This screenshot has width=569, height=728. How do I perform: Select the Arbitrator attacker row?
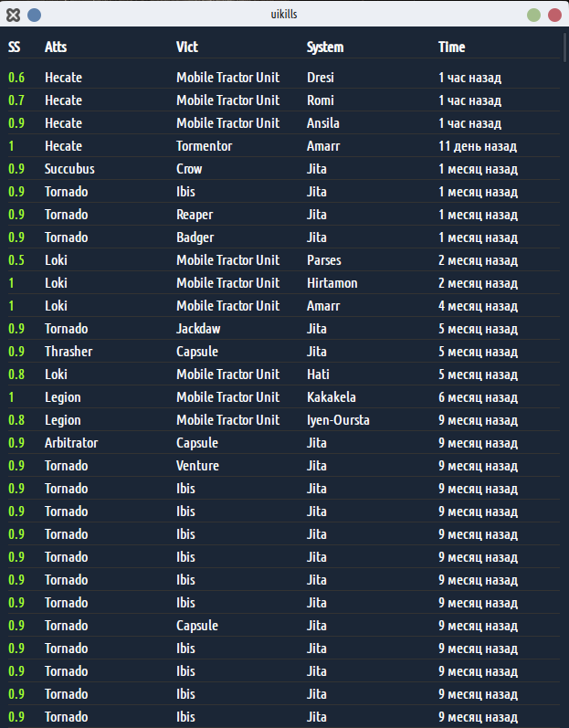pos(284,442)
